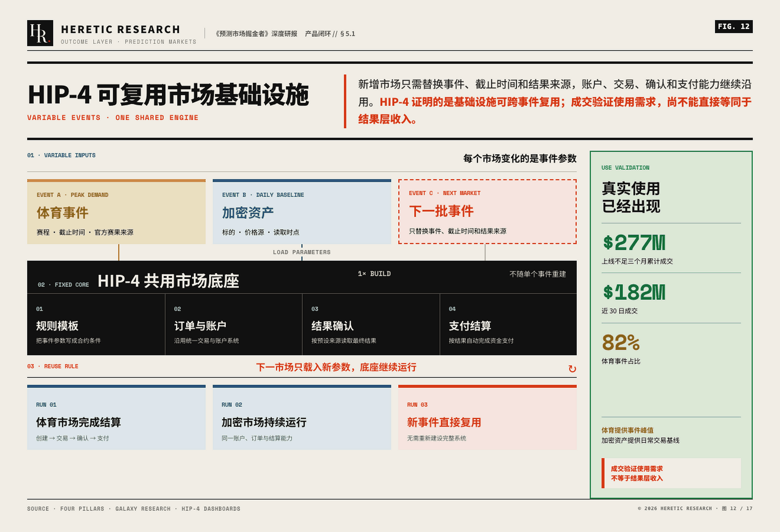Click 'OUTCOME LAYER · PREDICTION MARKETS' subtitle
Viewport: 780px width, 532px height.
(x=129, y=42)
